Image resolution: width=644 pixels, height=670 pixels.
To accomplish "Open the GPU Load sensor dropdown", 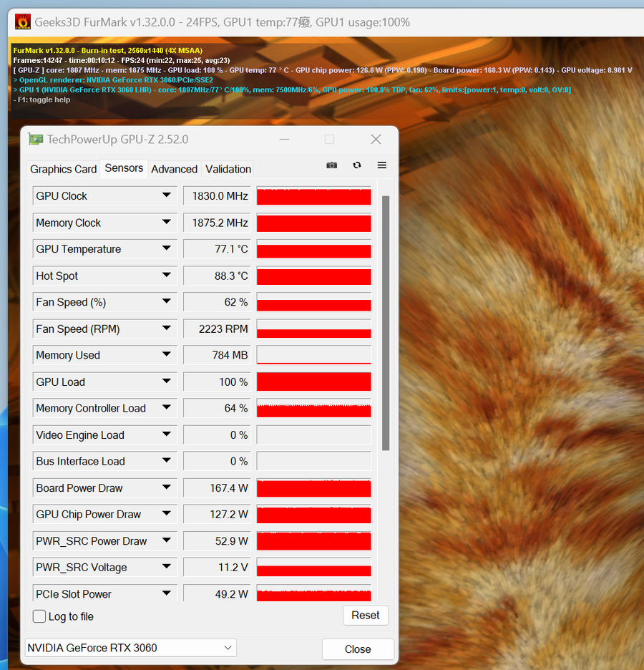I will pyautogui.click(x=167, y=382).
